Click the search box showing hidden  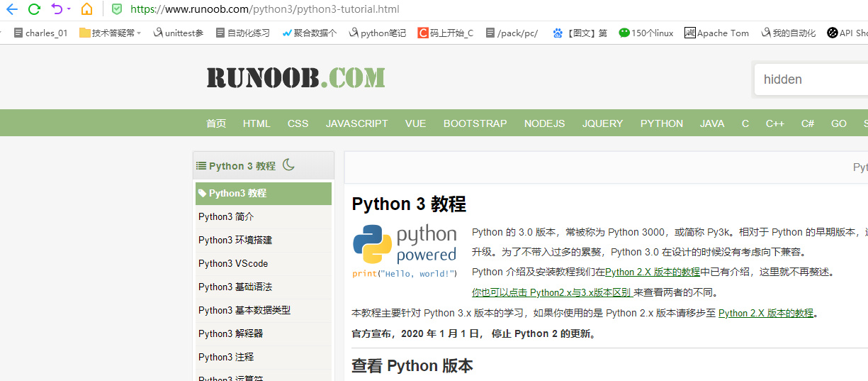pos(811,79)
